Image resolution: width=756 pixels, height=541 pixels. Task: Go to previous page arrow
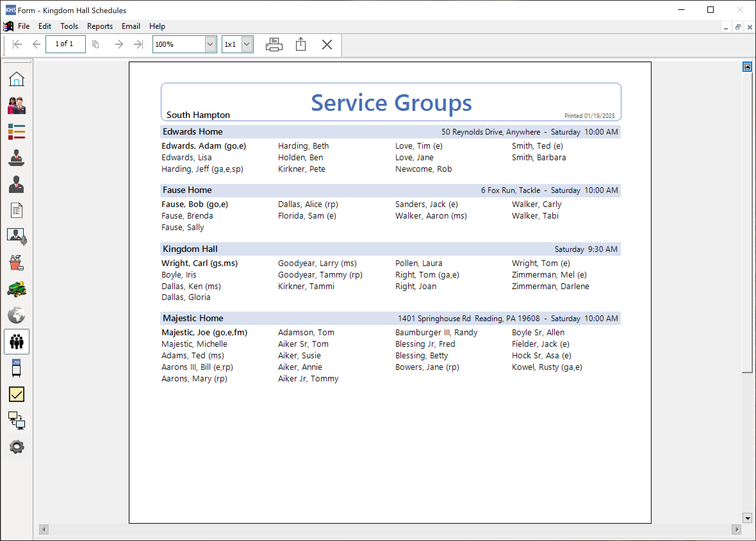(x=36, y=44)
